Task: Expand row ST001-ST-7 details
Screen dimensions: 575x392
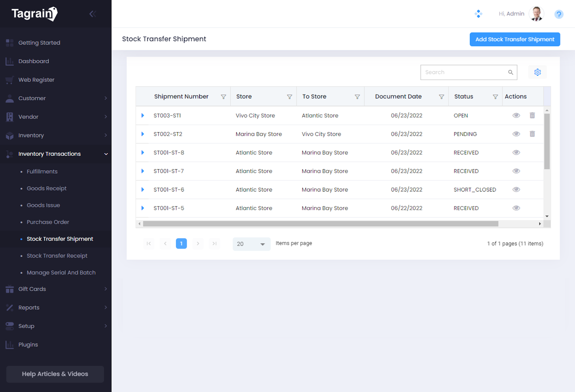Action: [143, 171]
